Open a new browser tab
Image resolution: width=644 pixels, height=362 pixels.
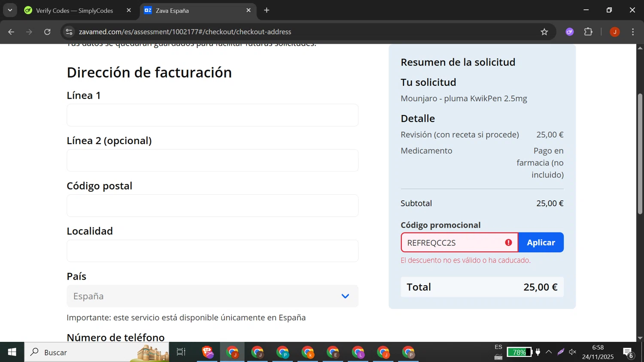267,10
